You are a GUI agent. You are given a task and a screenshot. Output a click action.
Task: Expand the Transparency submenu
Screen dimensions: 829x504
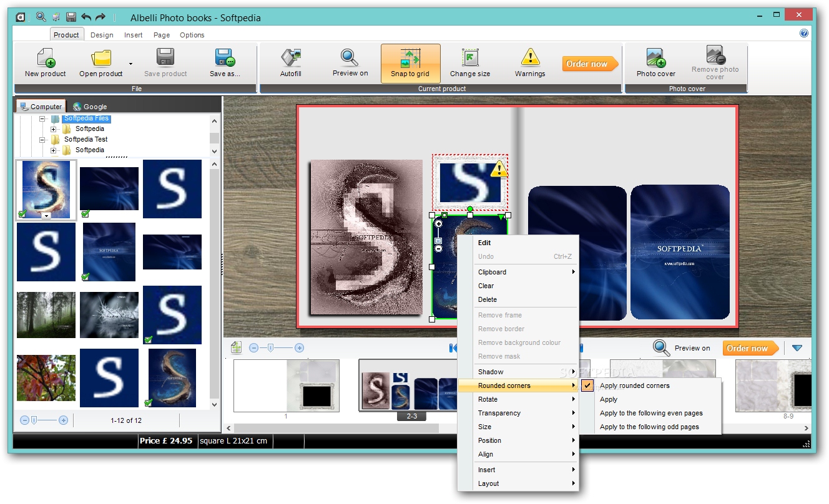click(526, 413)
